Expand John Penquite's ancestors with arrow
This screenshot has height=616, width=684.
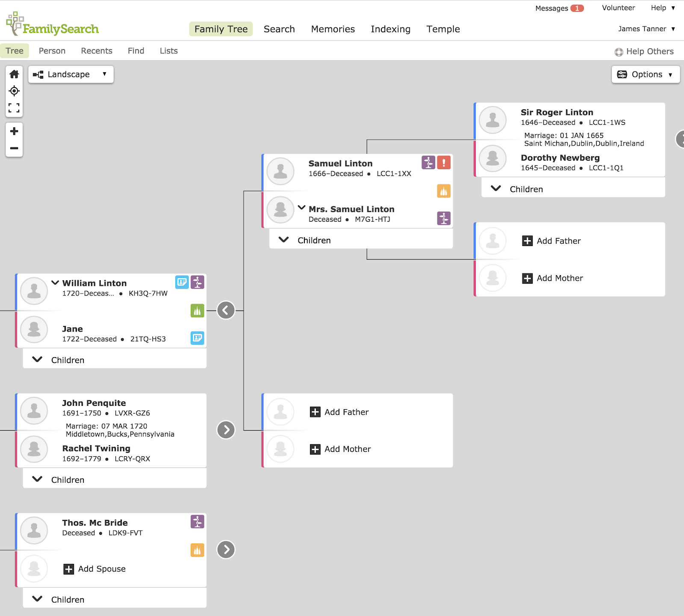pyautogui.click(x=226, y=430)
